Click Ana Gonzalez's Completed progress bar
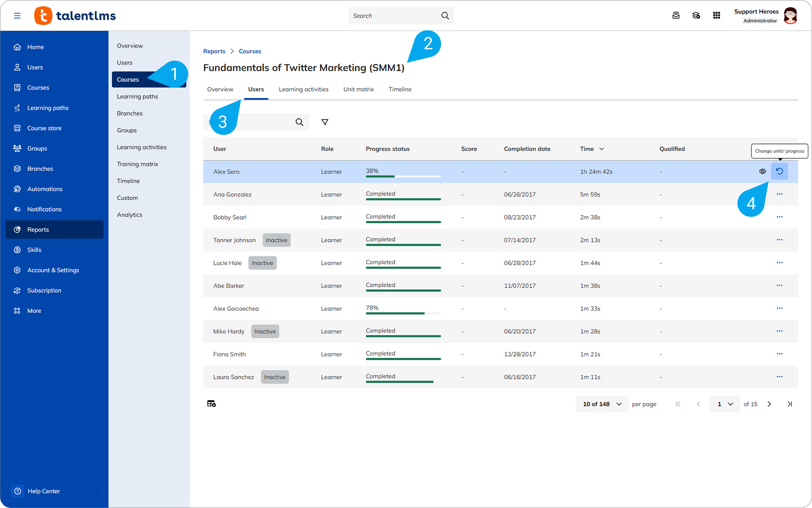The height and width of the screenshot is (508, 812). (x=403, y=199)
